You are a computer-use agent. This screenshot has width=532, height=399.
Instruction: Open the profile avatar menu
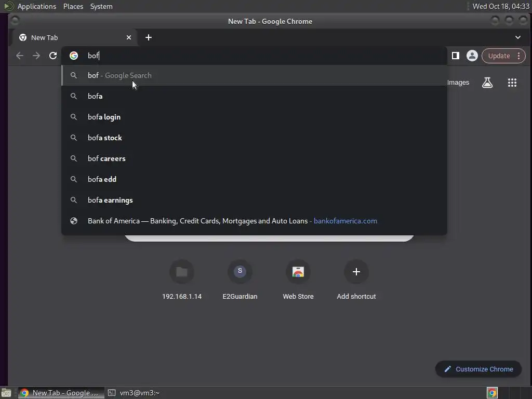[x=472, y=56]
